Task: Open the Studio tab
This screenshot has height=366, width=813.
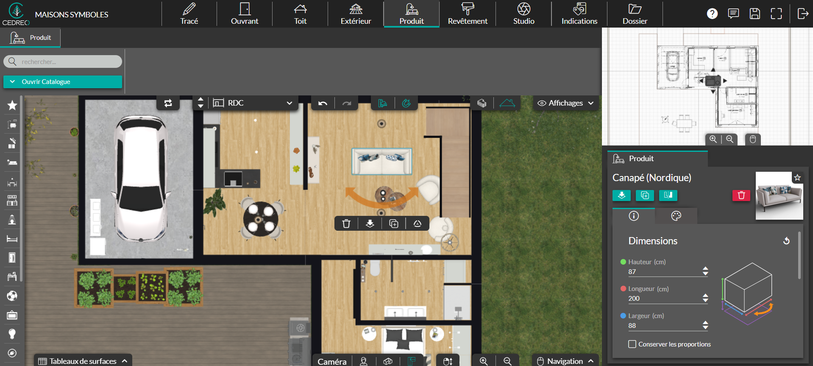Action: tap(524, 13)
